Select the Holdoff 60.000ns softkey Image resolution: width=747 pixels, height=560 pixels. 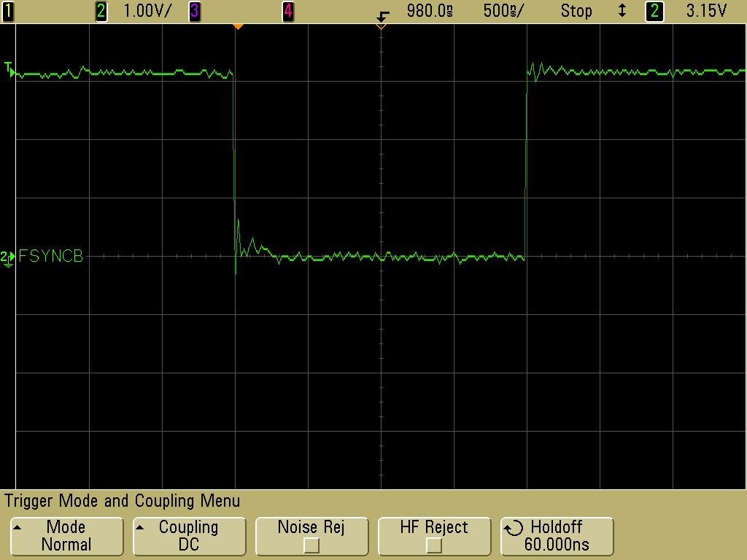coord(557,536)
